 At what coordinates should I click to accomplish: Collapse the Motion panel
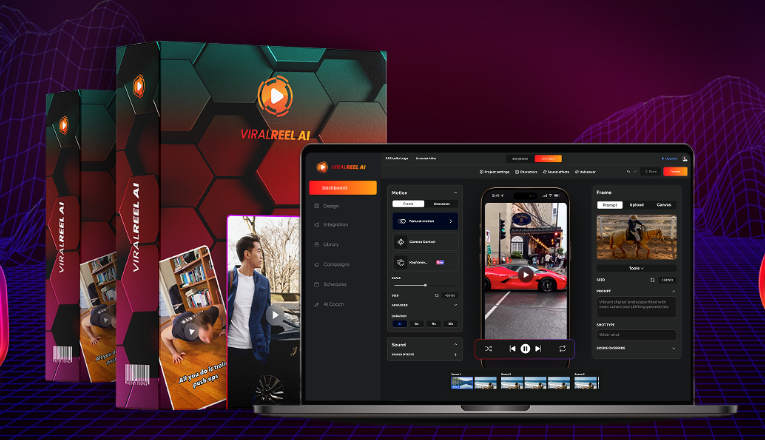[455, 193]
